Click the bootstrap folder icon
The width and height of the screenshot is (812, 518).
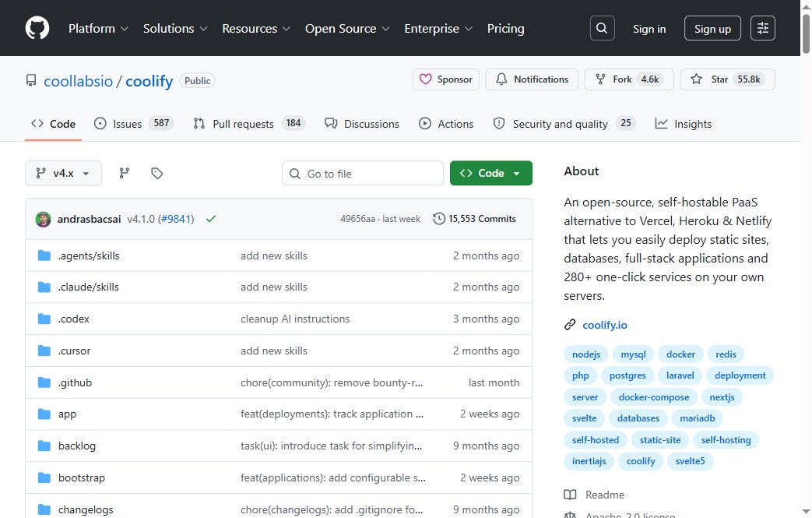point(44,477)
